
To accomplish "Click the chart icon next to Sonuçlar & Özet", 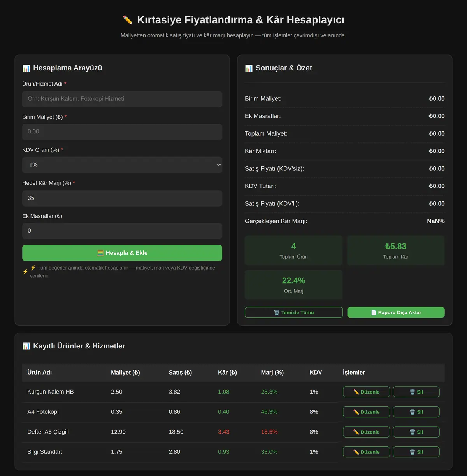I will (249, 68).
